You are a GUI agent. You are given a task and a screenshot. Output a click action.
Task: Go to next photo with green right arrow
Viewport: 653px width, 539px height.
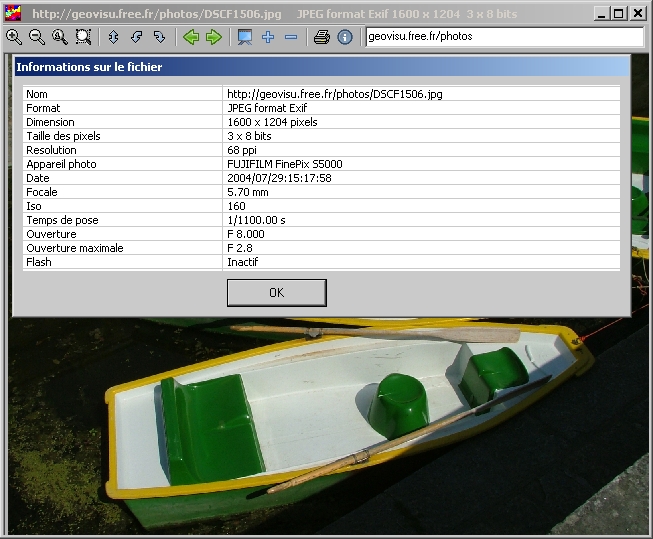[x=214, y=37]
